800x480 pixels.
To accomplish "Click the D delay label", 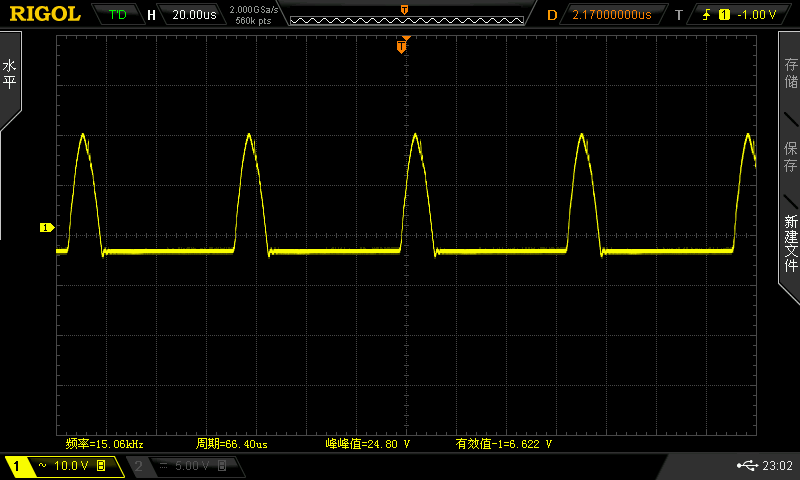I will pos(552,15).
